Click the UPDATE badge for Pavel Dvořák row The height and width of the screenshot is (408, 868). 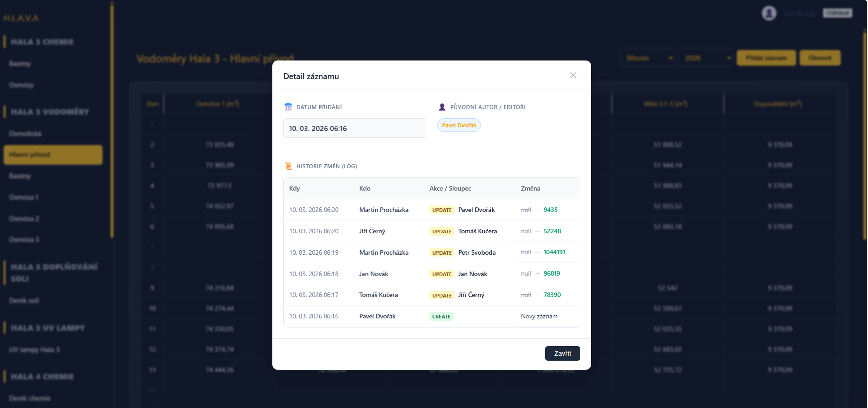[x=442, y=210]
